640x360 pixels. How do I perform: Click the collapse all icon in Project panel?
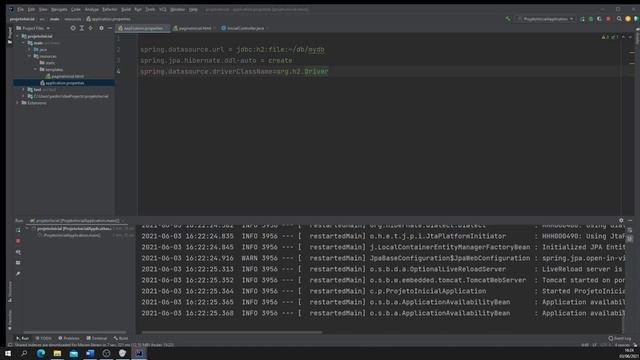[x=91, y=28]
